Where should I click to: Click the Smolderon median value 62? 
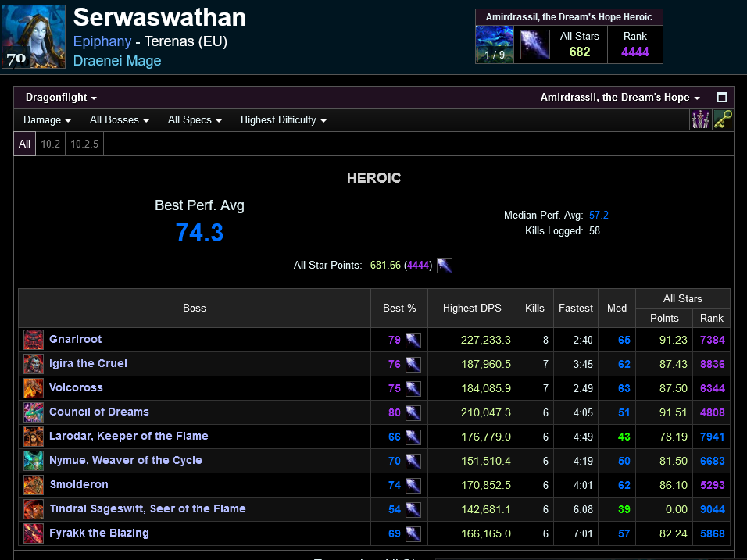(x=624, y=485)
